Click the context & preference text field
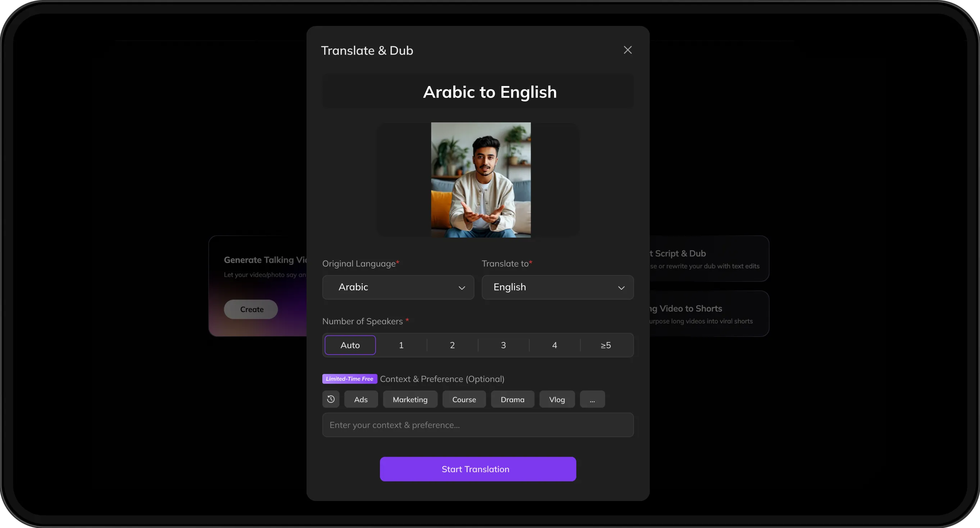980x528 pixels. pos(477,425)
